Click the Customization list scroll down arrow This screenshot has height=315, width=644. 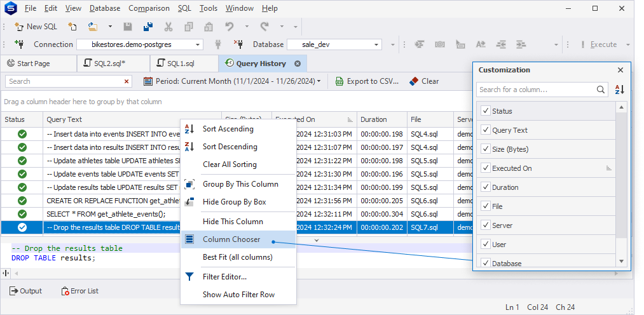621,261
